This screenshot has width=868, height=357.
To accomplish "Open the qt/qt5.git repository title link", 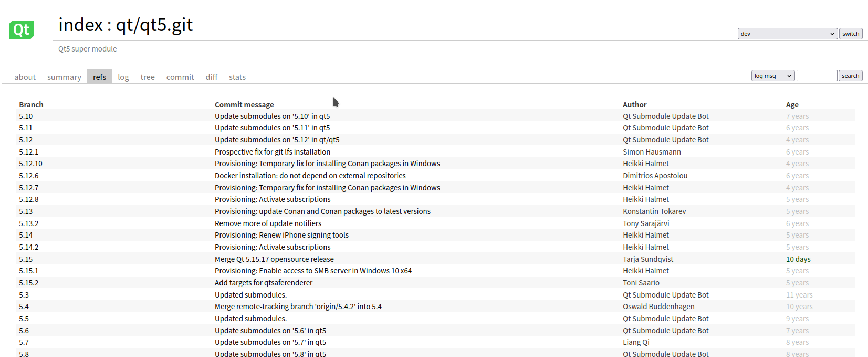I will point(154,25).
